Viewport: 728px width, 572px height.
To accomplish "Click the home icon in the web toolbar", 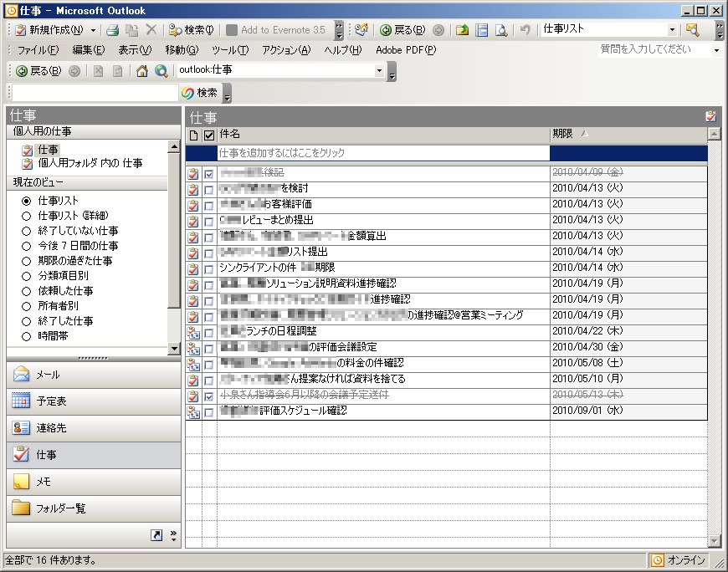I will pyautogui.click(x=141, y=71).
